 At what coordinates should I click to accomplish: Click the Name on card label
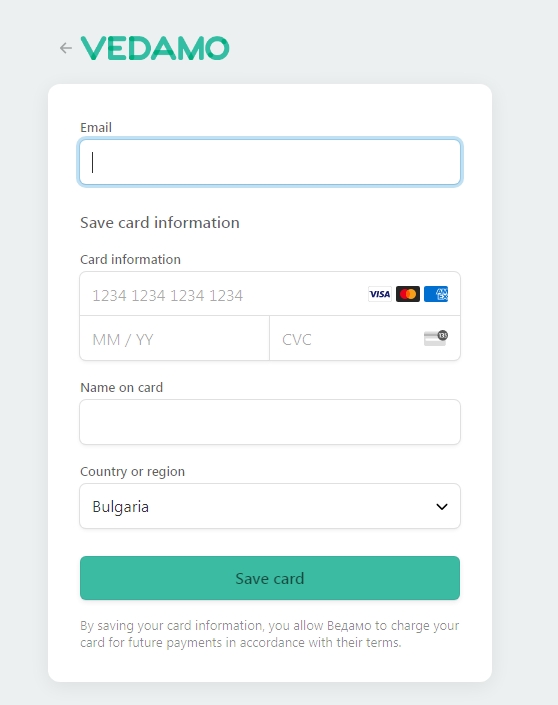coord(121,388)
